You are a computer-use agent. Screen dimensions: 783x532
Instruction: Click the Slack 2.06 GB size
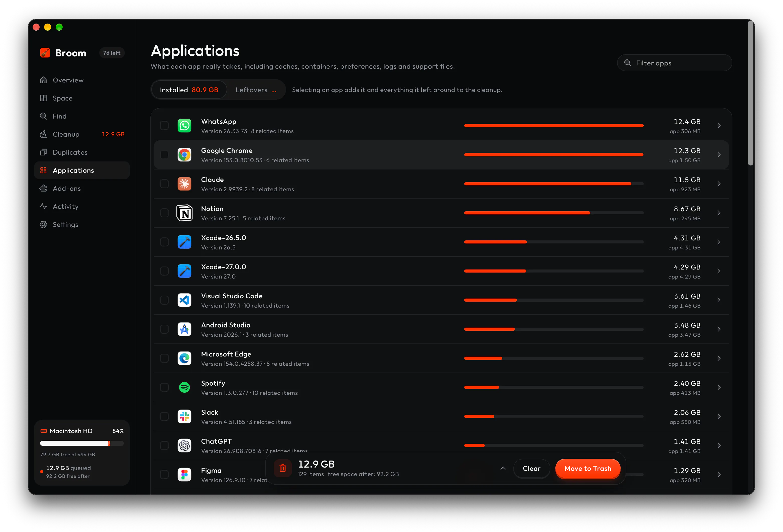(x=687, y=412)
